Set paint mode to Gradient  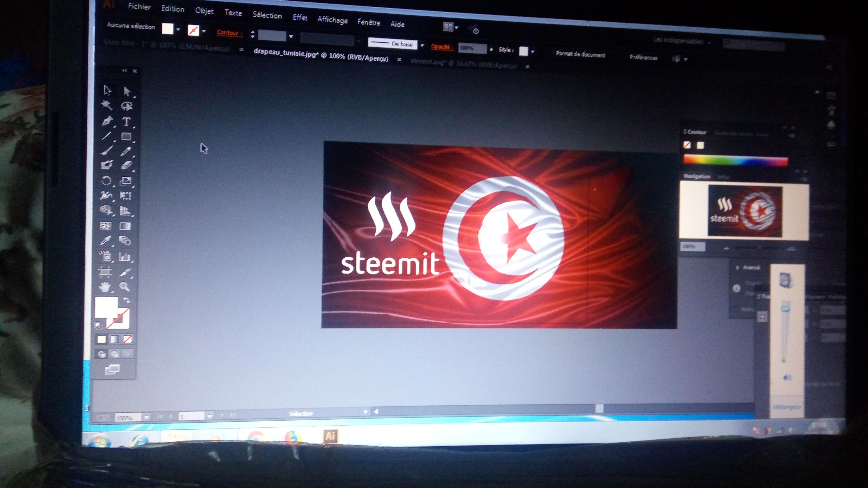(114, 339)
